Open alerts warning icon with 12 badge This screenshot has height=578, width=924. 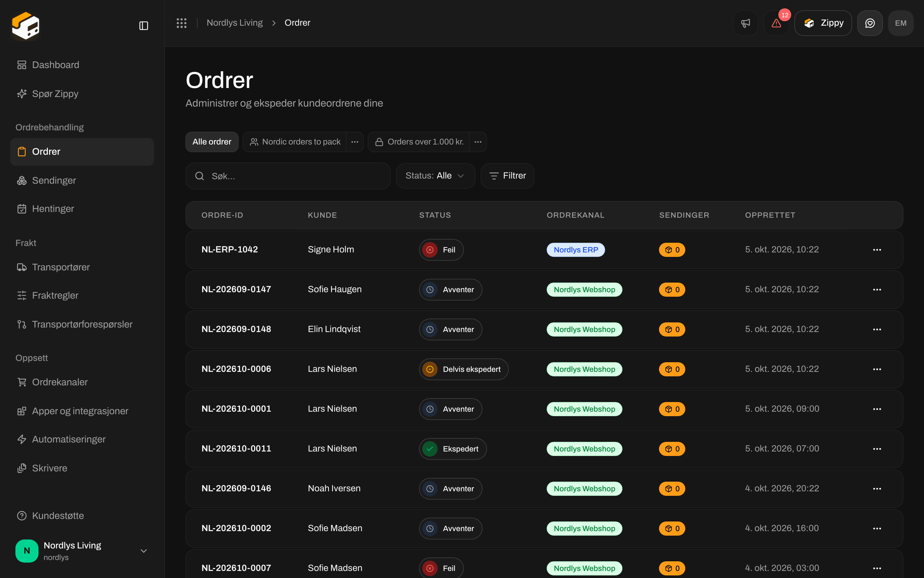(776, 23)
